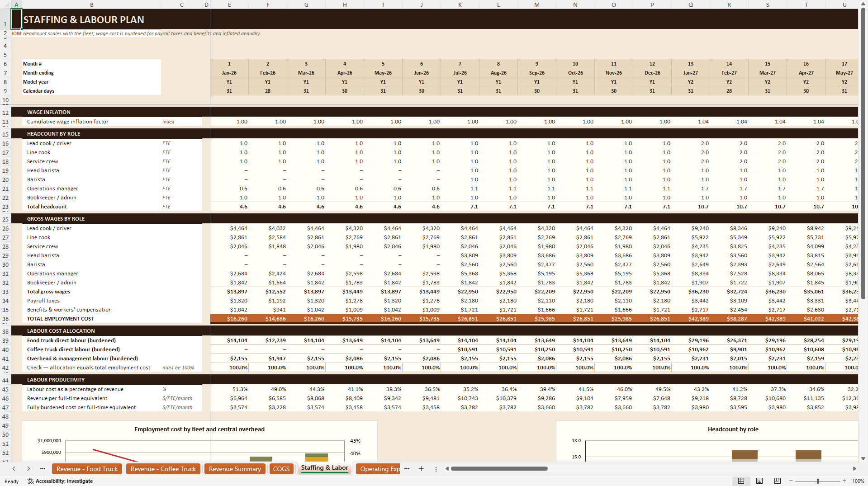Screen dimensions: 868x486
Task: Switch to Page Layout view icon
Action: [x=759, y=481]
